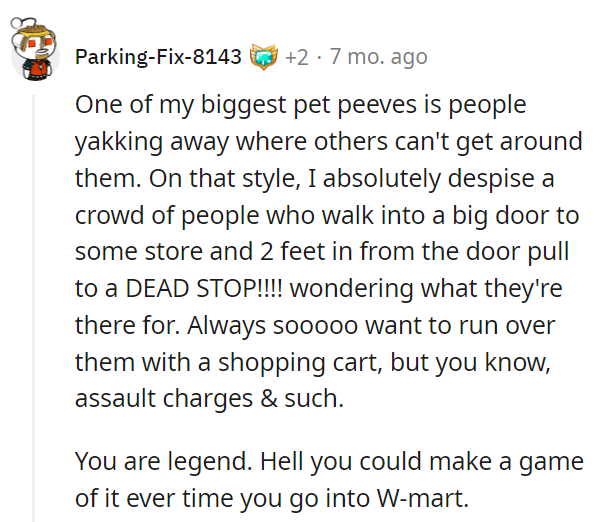Open the Parking-Fix-8143 profile link
Image resolution: width=612 pixels, height=522 pixels.
158,57
